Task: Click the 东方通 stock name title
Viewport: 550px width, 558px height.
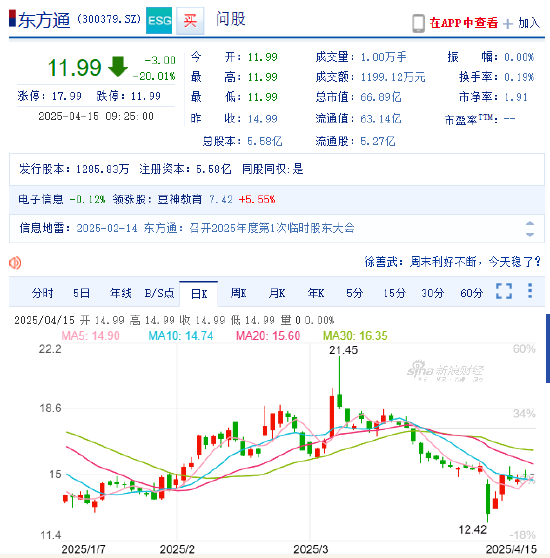Action: click(44, 20)
